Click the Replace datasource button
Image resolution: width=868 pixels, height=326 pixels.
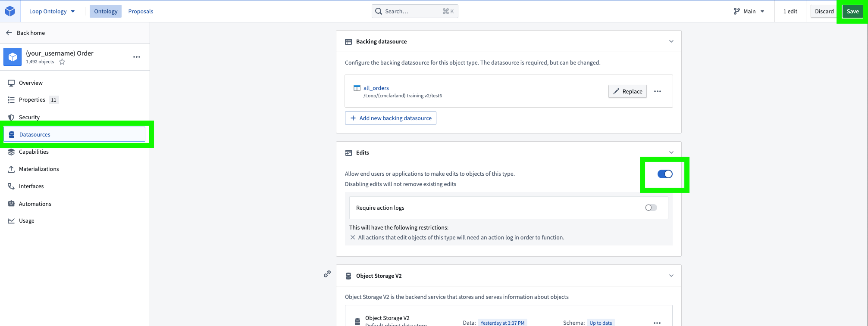[x=627, y=91]
